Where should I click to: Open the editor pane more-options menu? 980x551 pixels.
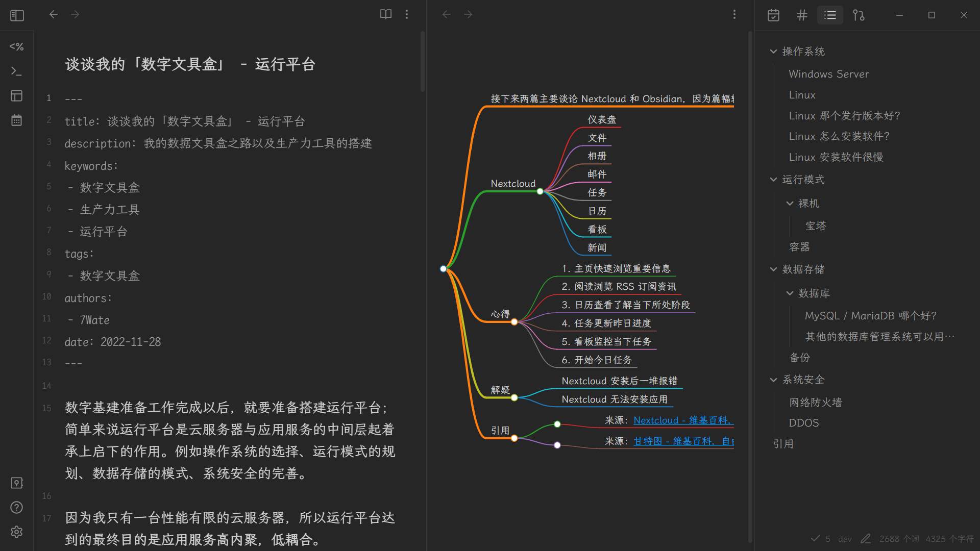point(407,14)
